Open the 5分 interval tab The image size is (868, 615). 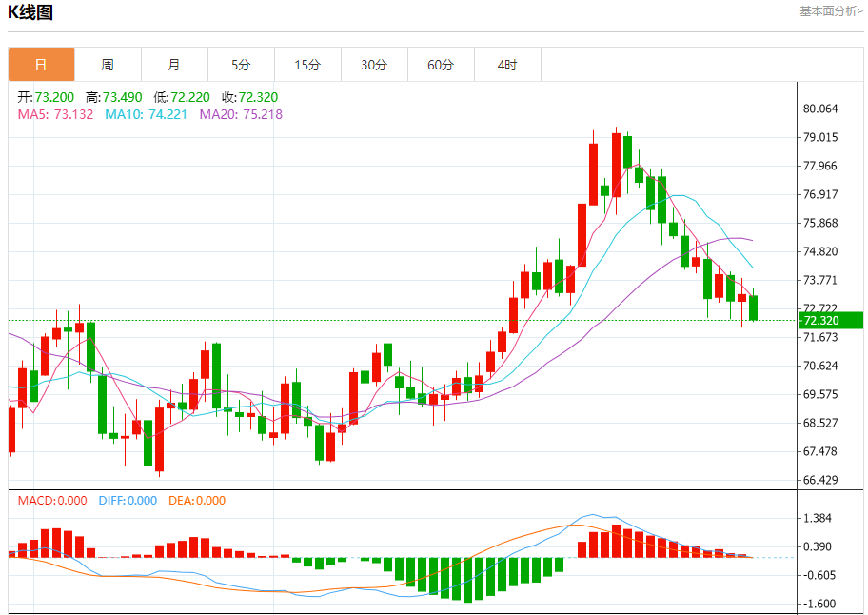pyautogui.click(x=241, y=65)
